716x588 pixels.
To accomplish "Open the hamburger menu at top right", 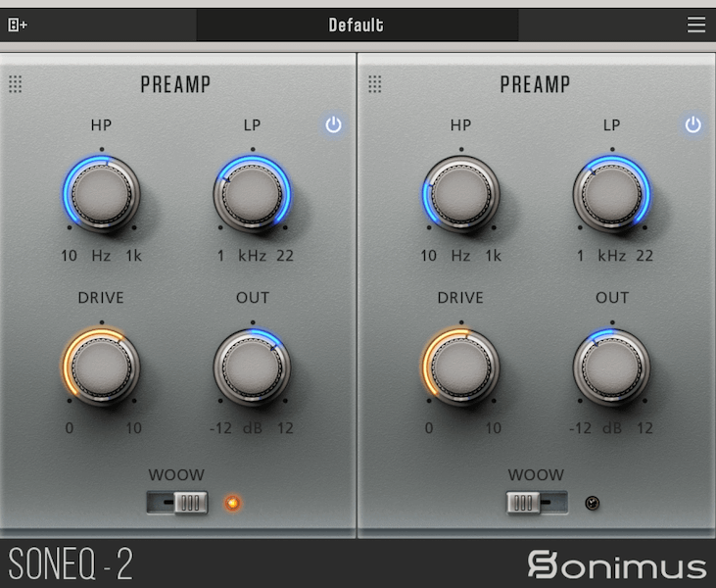I will click(x=695, y=25).
